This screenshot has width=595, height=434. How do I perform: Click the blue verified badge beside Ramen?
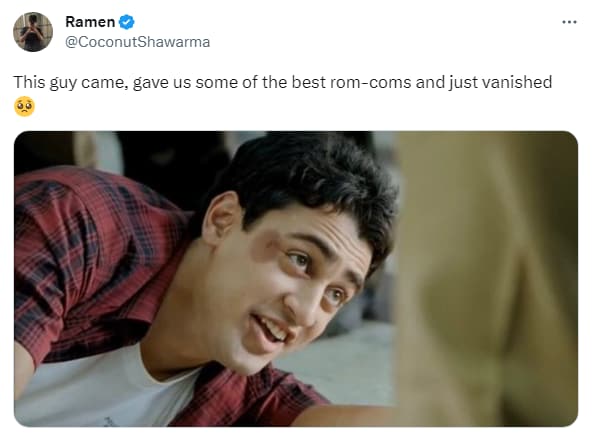[126, 22]
